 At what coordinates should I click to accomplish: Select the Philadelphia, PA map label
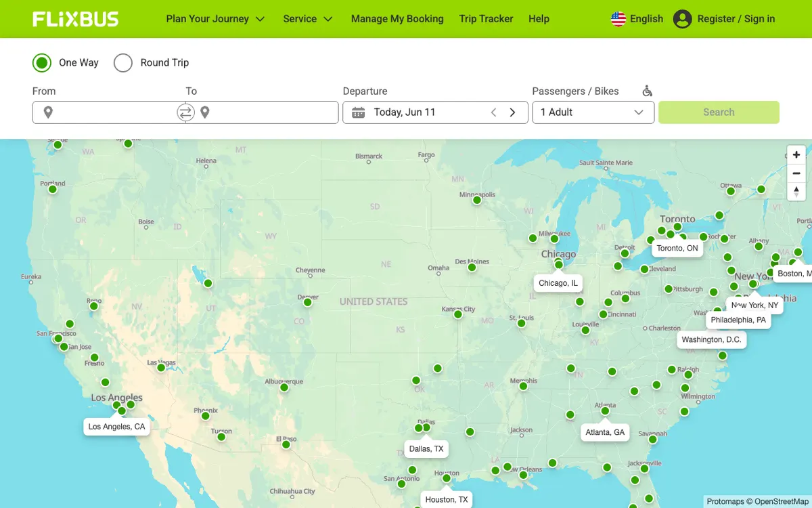coord(738,320)
